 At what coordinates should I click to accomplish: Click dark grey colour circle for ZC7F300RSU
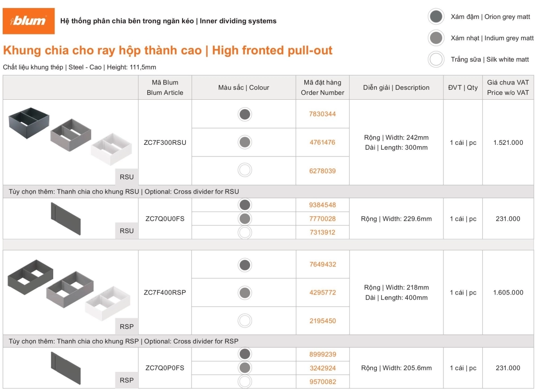(244, 114)
